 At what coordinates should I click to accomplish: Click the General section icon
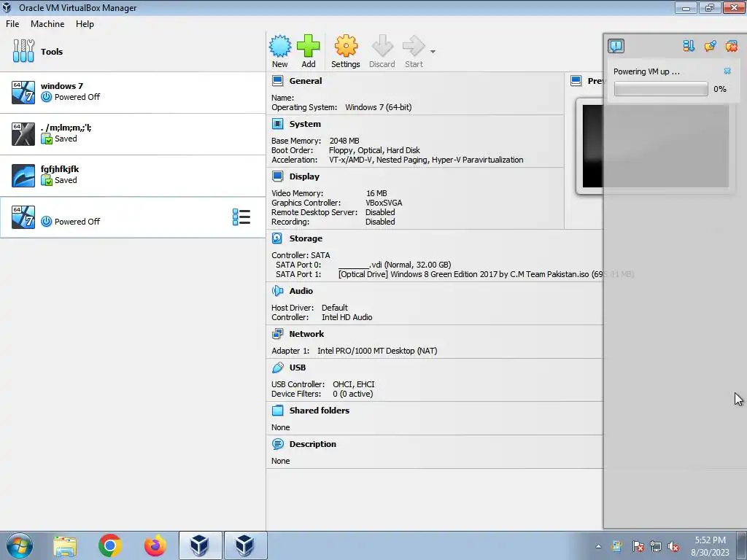coord(277,80)
